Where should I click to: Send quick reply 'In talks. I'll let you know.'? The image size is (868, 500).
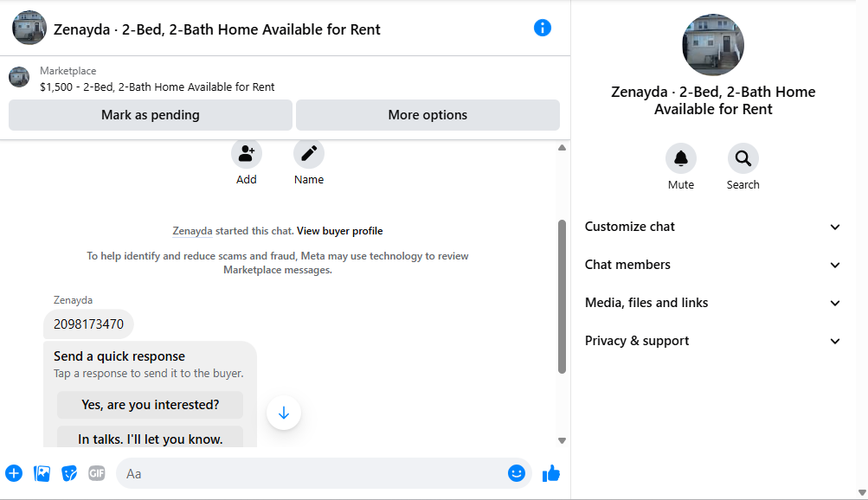tap(150, 438)
